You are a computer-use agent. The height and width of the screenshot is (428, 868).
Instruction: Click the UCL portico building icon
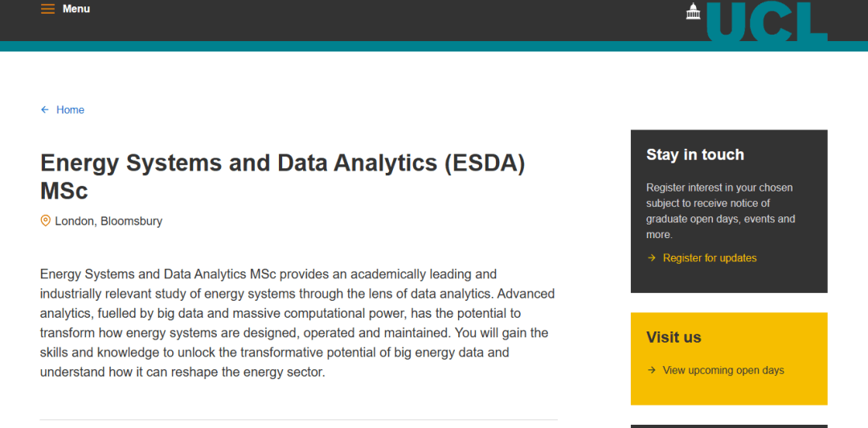pyautogui.click(x=693, y=11)
